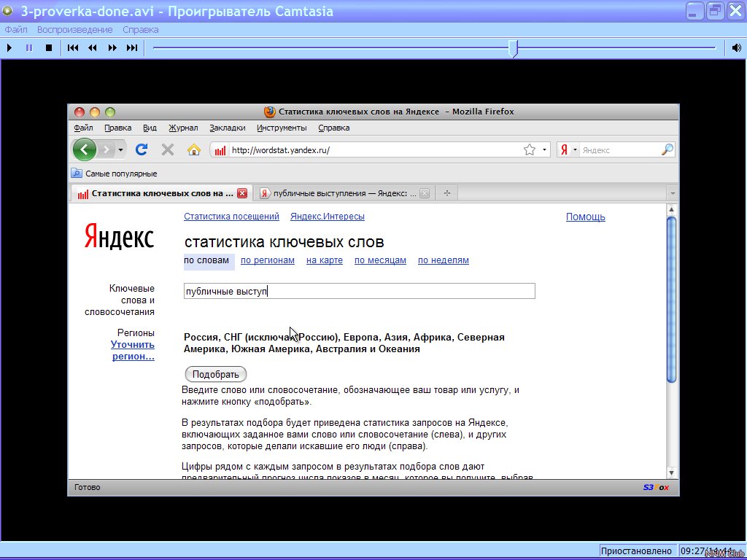
Task: Open the Файл menu in Camtasia
Action: tap(16, 30)
